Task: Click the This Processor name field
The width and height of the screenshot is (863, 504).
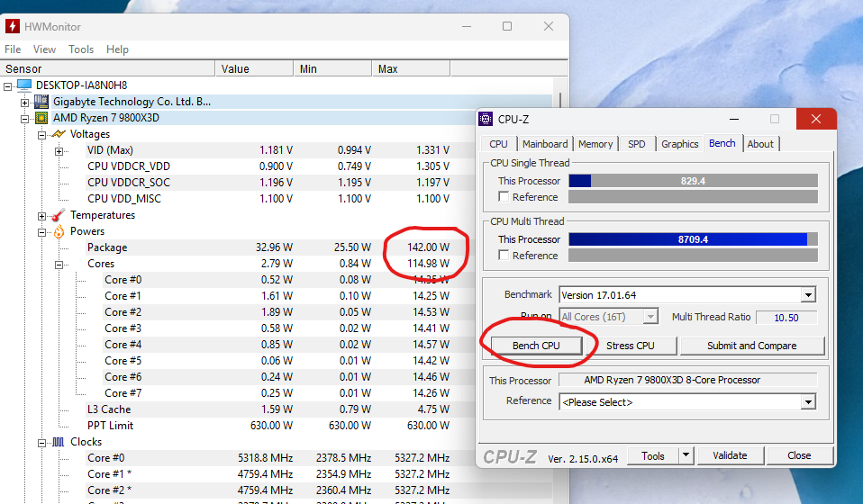Action: (688, 380)
